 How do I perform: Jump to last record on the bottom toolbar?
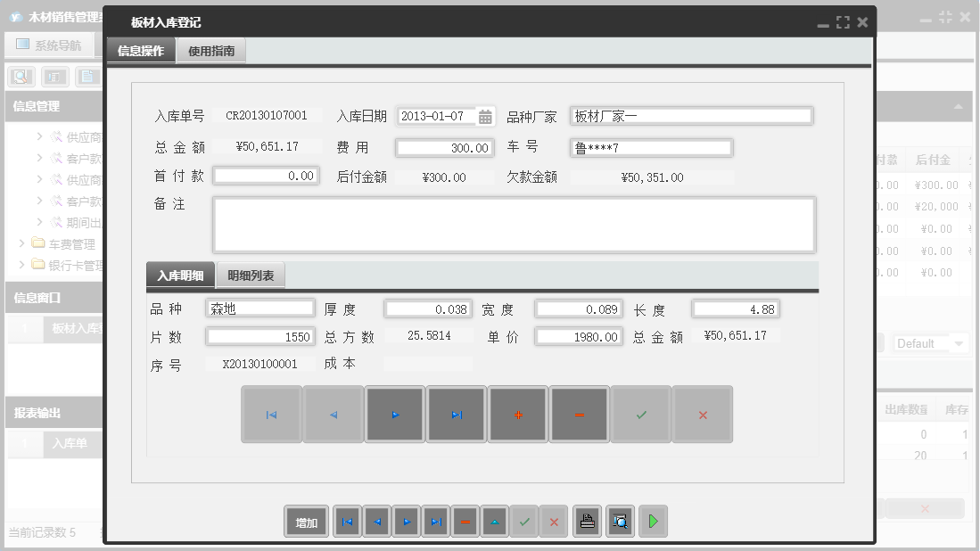click(435, 522)
